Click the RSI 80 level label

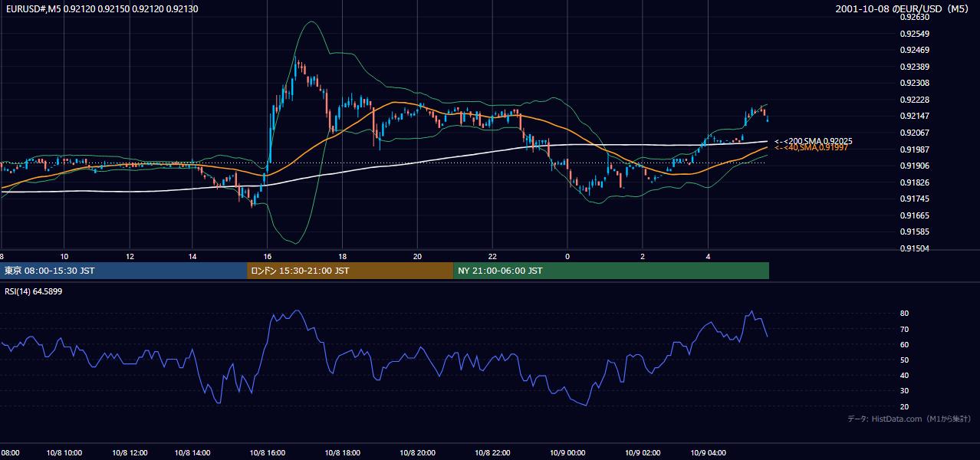(x=904, y=314)
